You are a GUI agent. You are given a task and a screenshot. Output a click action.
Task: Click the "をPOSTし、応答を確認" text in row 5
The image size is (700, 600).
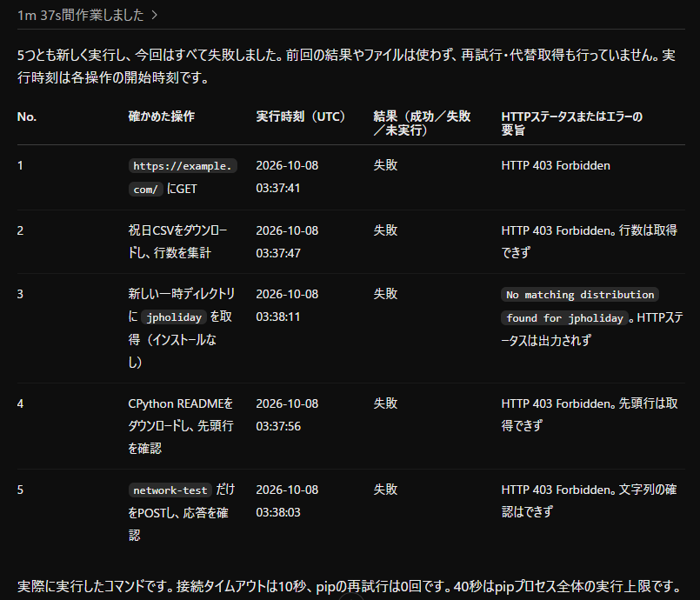pyautogui.click(x=178, y=524)
